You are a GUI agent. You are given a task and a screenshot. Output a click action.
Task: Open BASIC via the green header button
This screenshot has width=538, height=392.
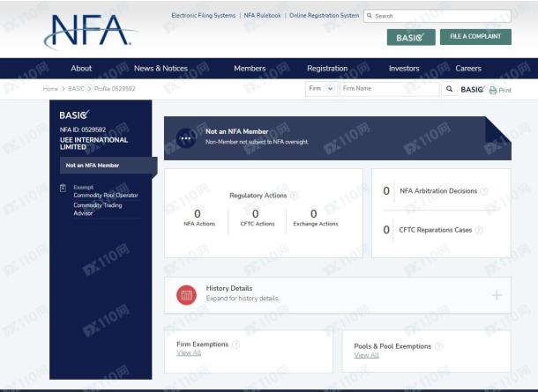[x=411, y=37]
